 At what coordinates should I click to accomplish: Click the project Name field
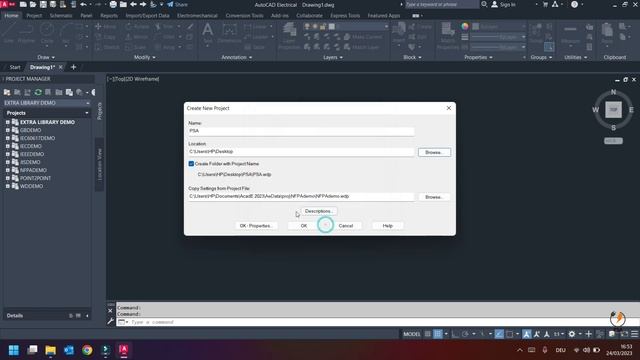(301, 131)
